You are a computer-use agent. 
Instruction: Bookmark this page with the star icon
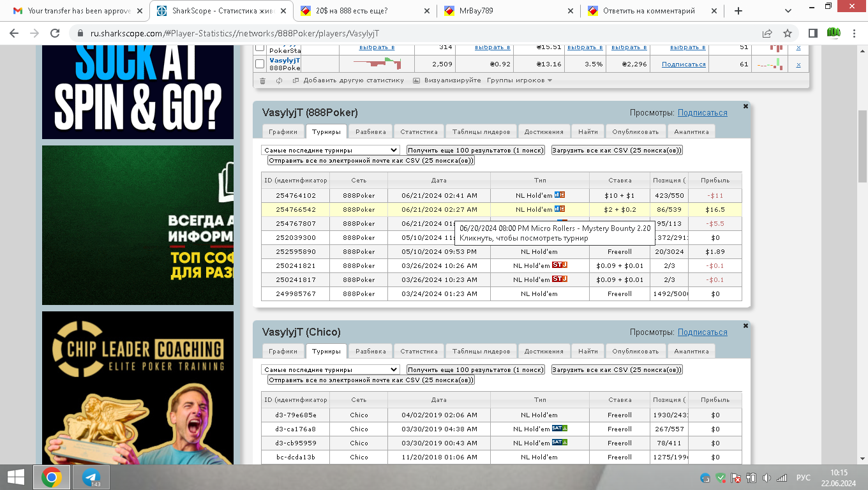(x=788, y=33)
